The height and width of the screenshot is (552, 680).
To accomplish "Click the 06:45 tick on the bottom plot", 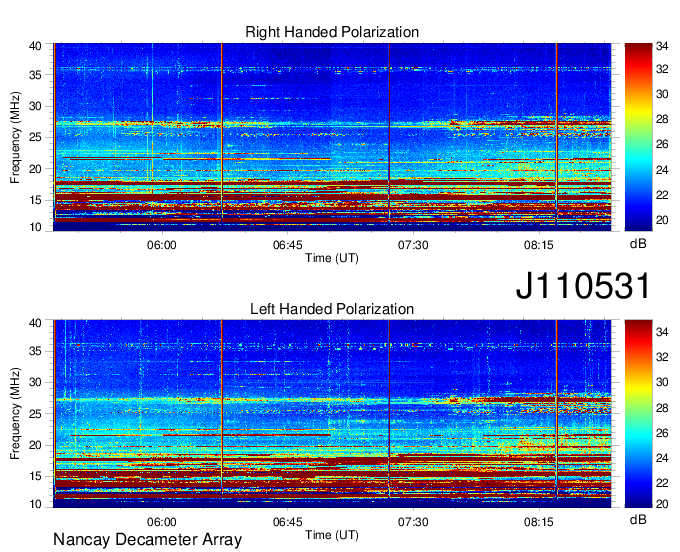I will pos(288,522).
